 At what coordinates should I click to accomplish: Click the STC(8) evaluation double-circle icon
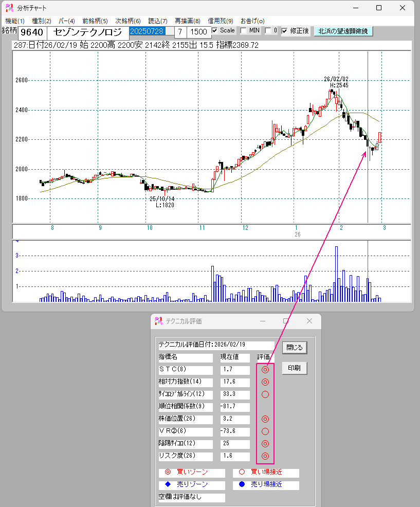click(x=265, y=370)
